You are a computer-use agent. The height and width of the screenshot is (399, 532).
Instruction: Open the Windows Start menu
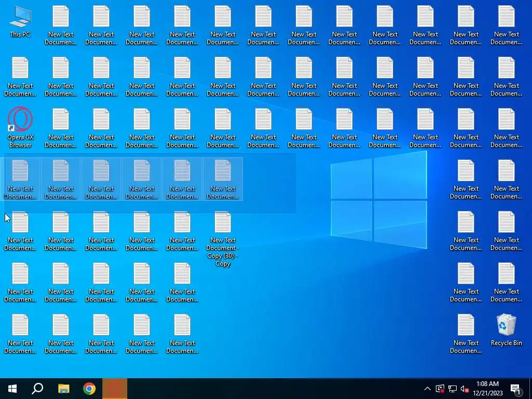[12, 389]
